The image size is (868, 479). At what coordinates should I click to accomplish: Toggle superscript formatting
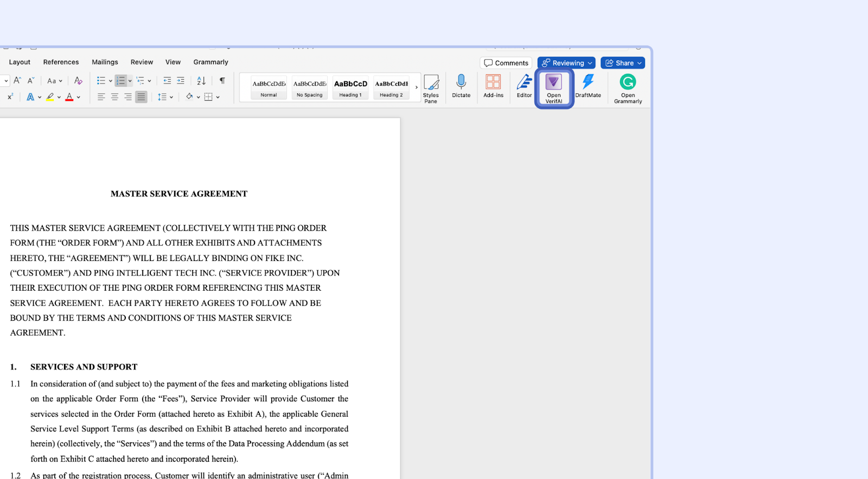pos(10,97)
